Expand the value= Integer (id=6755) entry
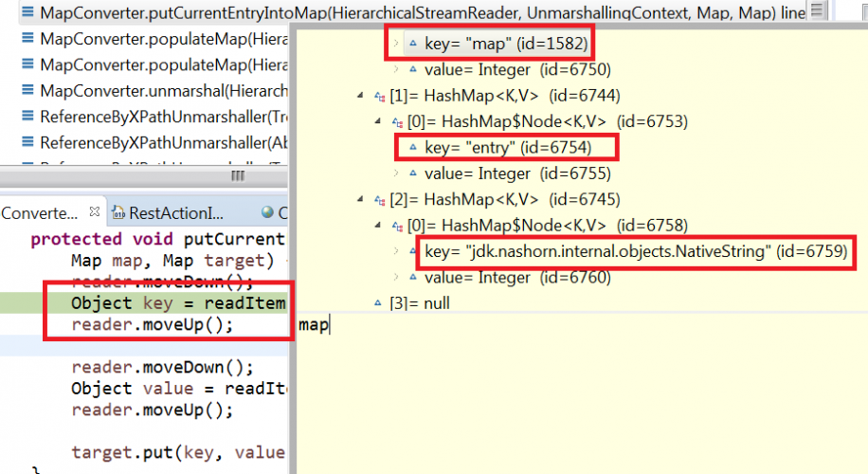The height and width of the screenshot is (474, 868). click(396, 173)
